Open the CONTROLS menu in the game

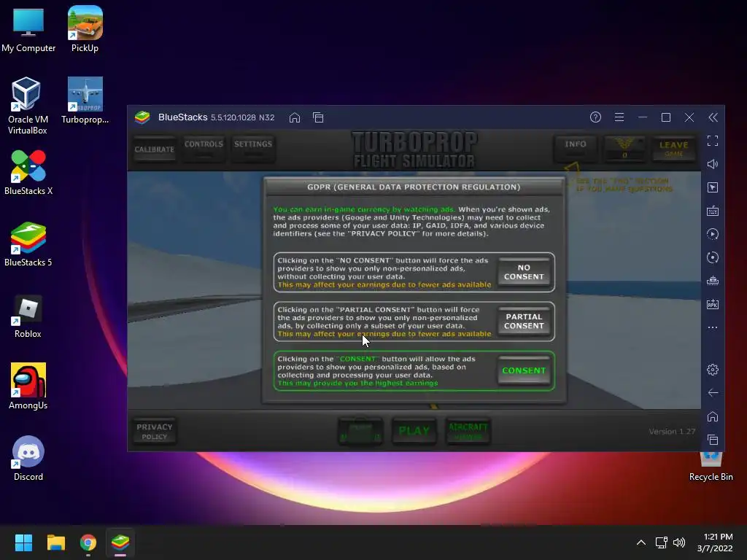coord(204,148)
